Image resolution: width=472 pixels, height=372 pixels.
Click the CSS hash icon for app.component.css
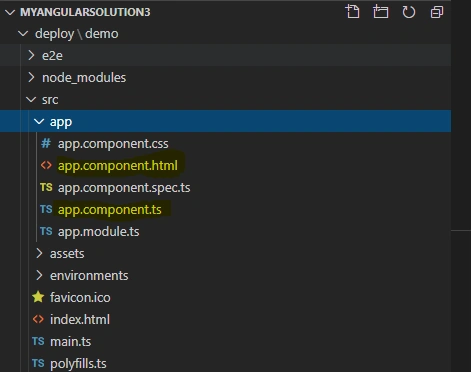click(x=46, y=144)
